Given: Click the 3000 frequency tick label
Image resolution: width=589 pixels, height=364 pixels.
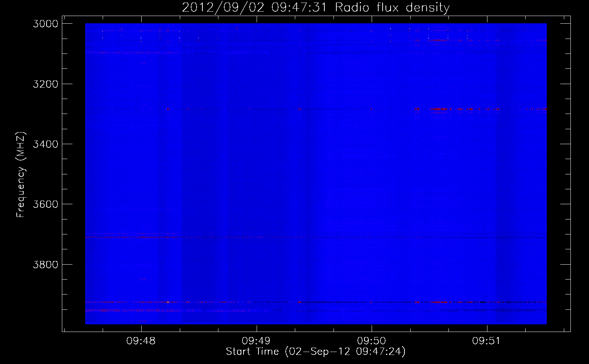Looking at the screenshot, I should coord(46,24).
